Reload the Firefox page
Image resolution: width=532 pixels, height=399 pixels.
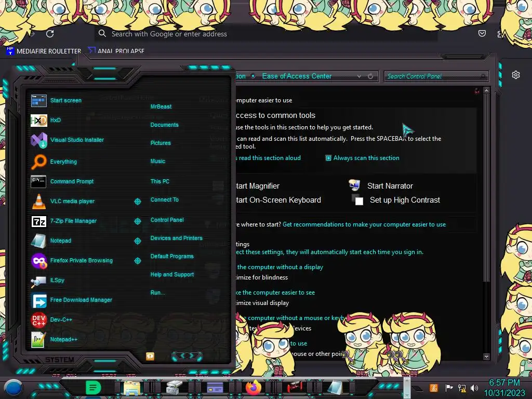coord(50,34)
